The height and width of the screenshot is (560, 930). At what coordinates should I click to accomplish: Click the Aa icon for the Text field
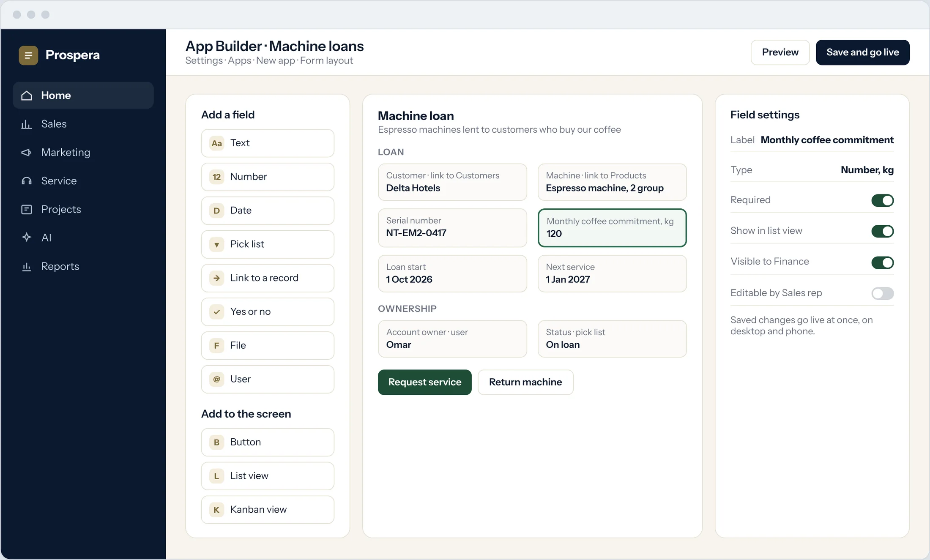point(217,143)
